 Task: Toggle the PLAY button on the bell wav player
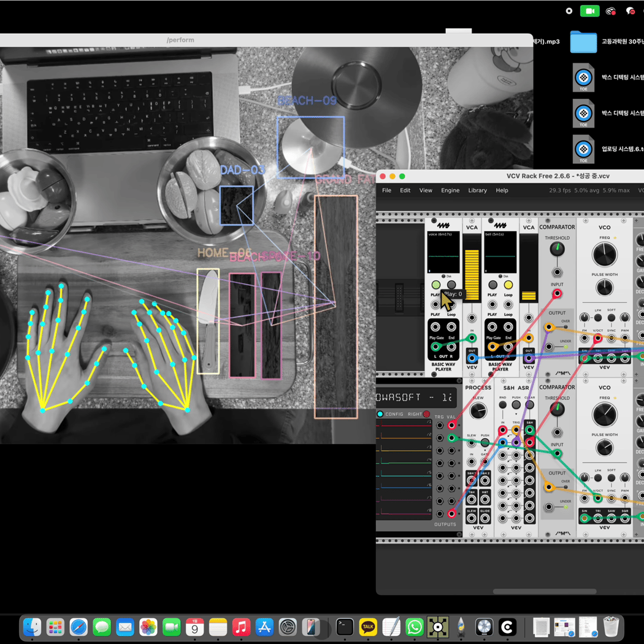click(493, 285)
